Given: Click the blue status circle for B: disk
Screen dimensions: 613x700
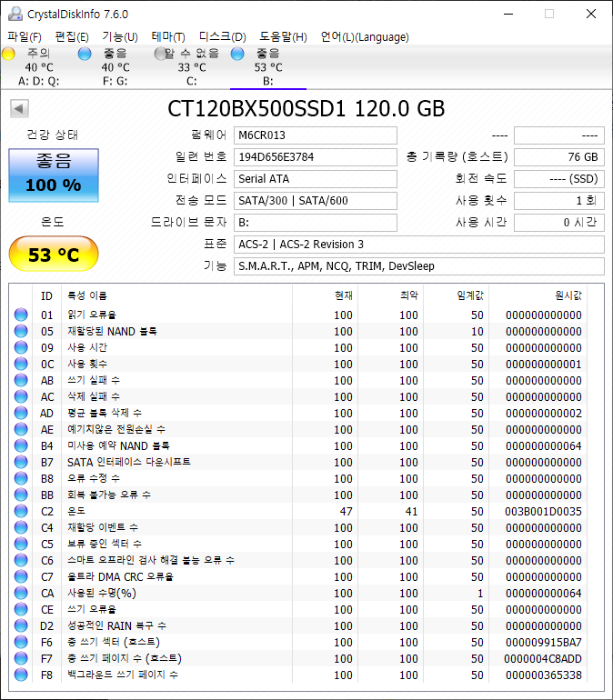Looking at the screenshot, I should pyautogui.click(x=237, y=54).
